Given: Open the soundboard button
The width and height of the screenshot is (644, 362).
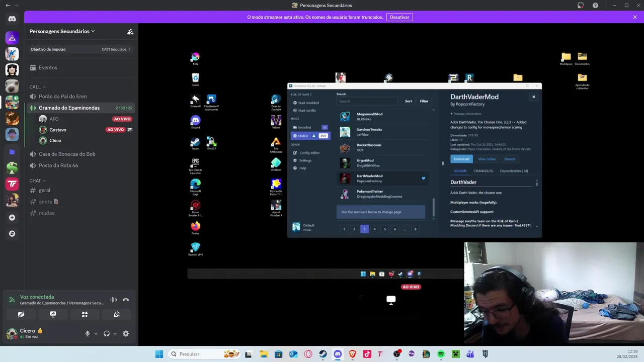Looking at the screenshot, I should pos(116,314).
